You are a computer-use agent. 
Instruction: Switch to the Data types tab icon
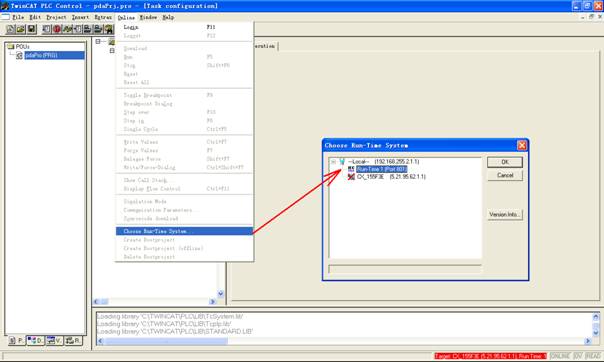click(35, 340)
